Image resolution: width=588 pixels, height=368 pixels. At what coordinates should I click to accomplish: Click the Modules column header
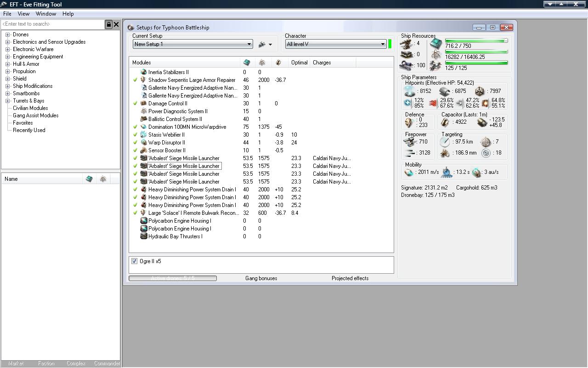coord(185,63)
